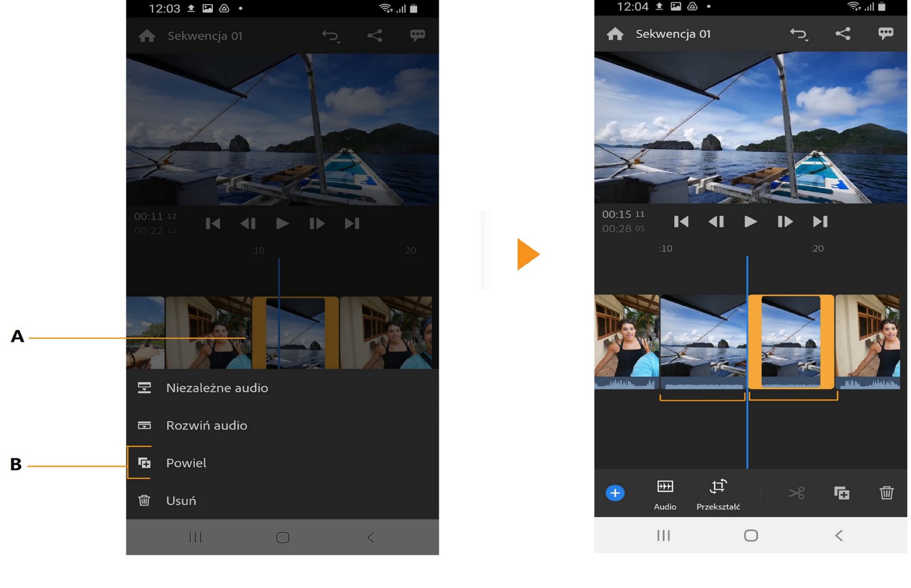Screen dimensions: 911x588
Task: Duplicate clip using bottom toolbar icon
Action: (x=841, y=493)
